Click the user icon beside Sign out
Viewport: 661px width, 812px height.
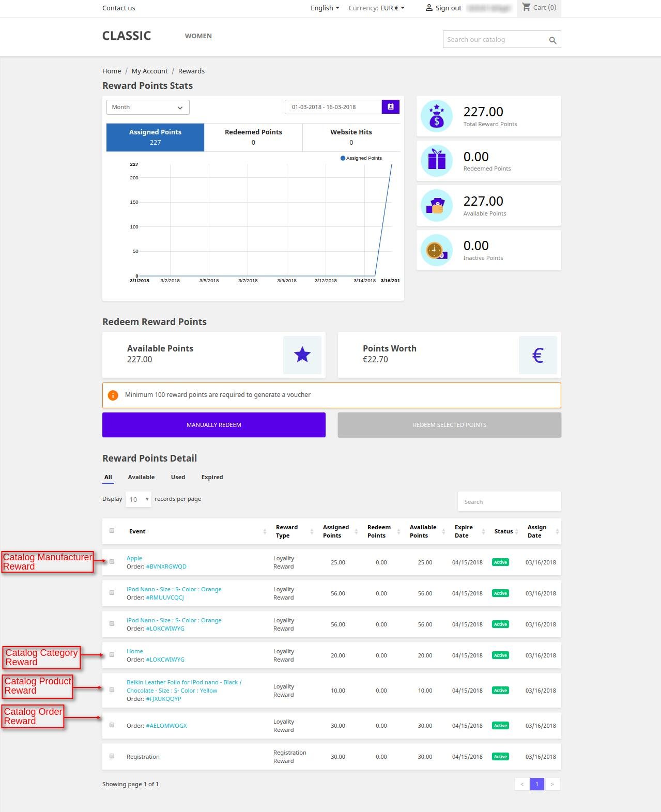(x=429, y=8)
